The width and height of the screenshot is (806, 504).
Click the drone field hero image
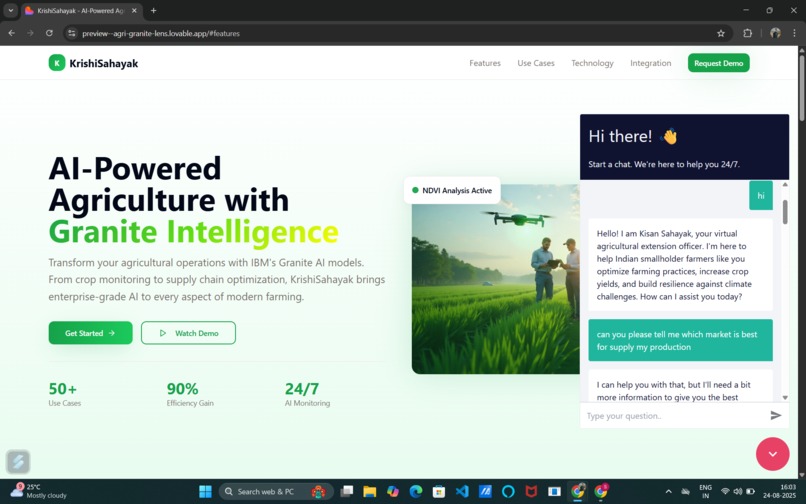click(496, 279)
